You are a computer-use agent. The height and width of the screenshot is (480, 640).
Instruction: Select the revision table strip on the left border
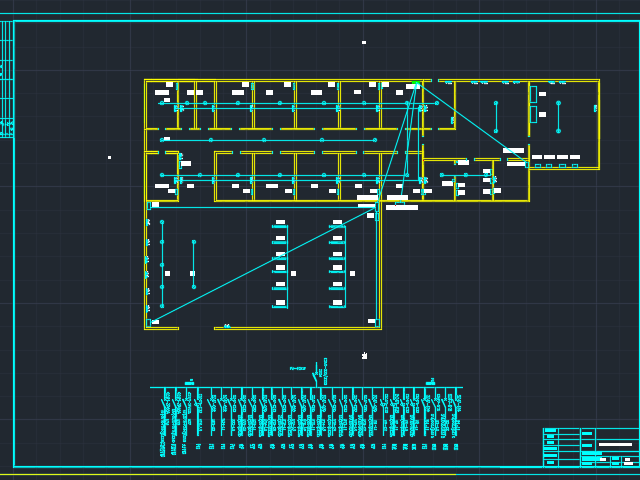click(7, 79)
